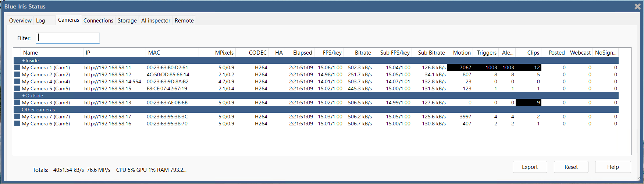Select the My Camera 3 (Cam3) row
The image size is (644, 184).
click(316, 103)
